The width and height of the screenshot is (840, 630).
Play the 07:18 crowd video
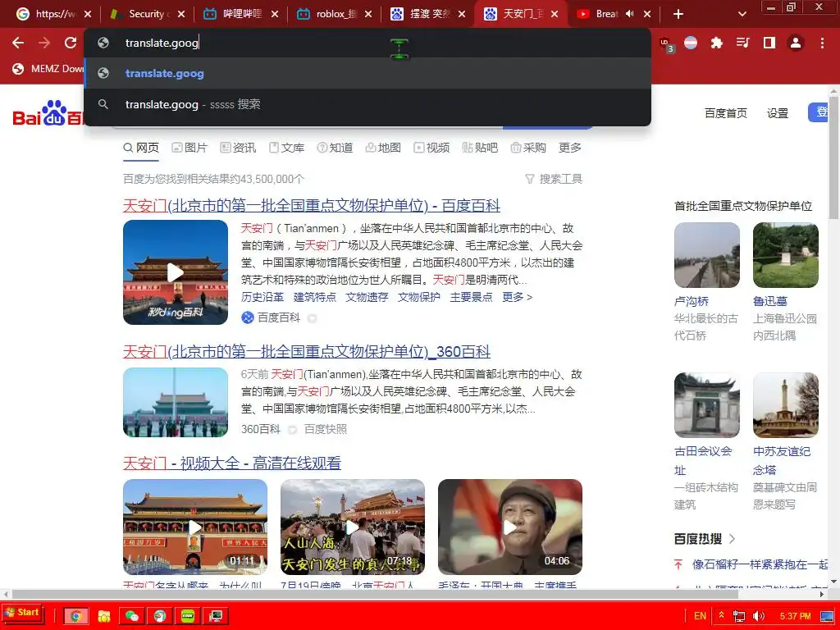click(x=353, y=527)
